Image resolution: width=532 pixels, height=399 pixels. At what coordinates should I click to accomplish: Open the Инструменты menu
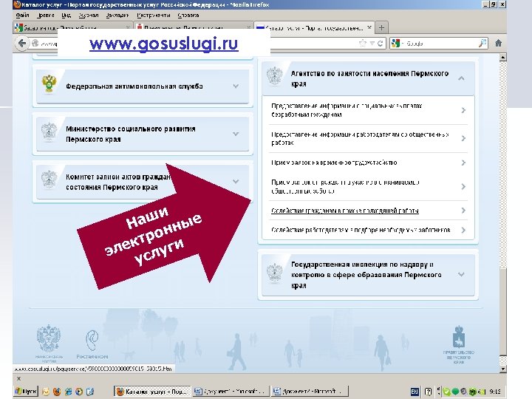(x=154, y=16)
